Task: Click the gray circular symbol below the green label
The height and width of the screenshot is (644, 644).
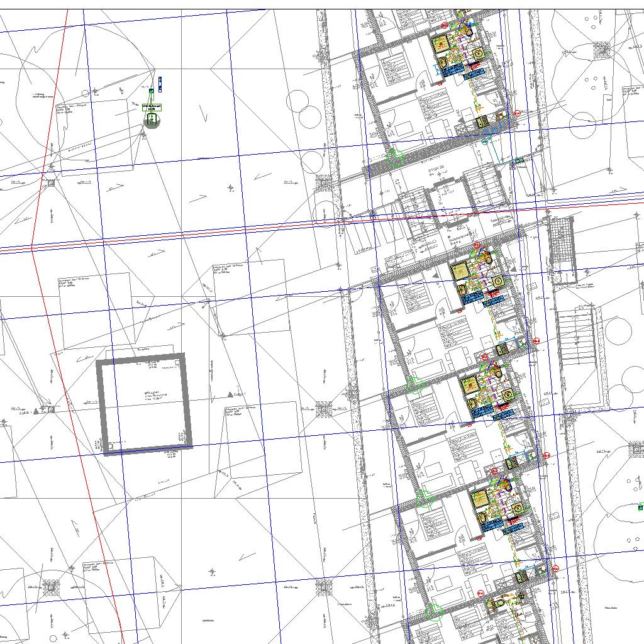Action: pyautogui.click(x=151, y=119)
